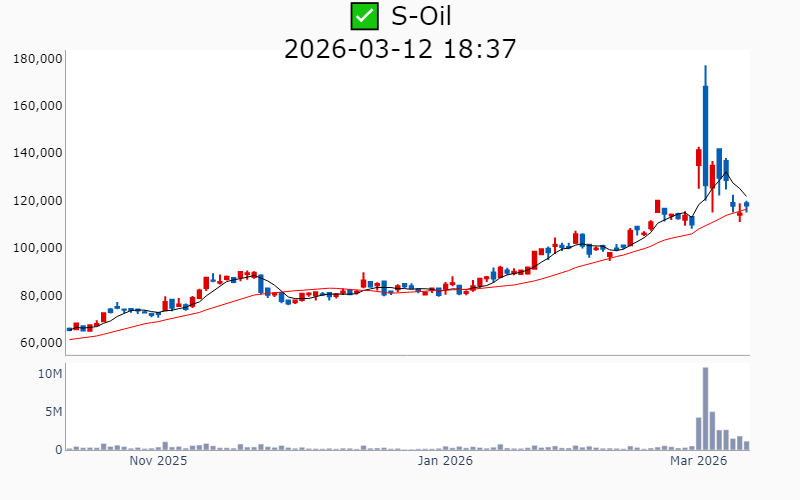
Task: Click the Nov 2025 date axis label
Action: pyautogui.click(x=158, y=461)
